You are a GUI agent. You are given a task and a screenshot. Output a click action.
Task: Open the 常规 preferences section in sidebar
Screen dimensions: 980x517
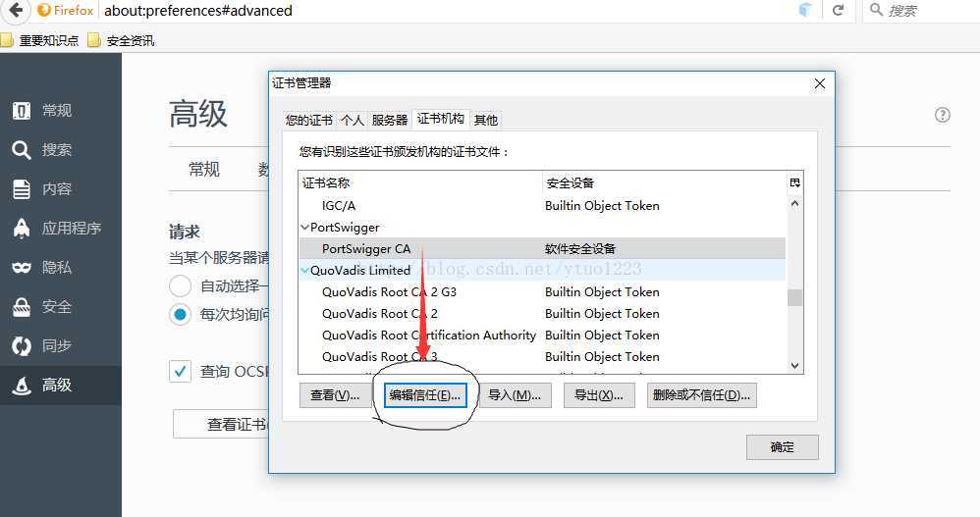pos(61,111)
